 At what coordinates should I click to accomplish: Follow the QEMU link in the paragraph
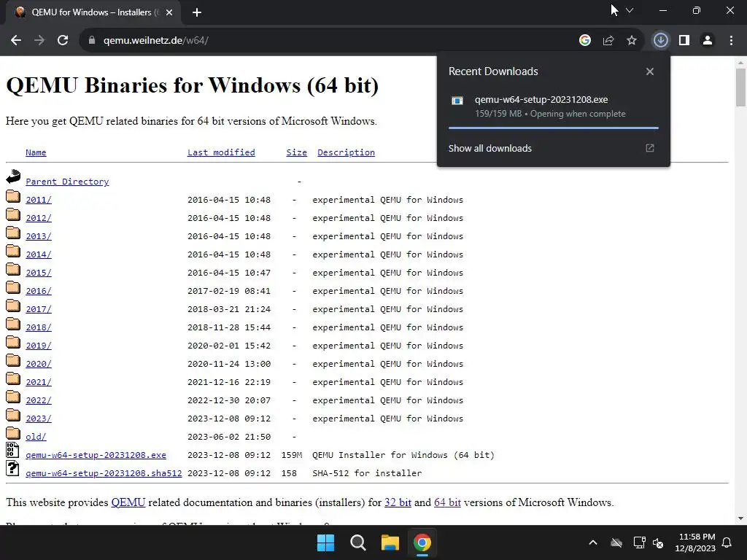click(128, 502)
